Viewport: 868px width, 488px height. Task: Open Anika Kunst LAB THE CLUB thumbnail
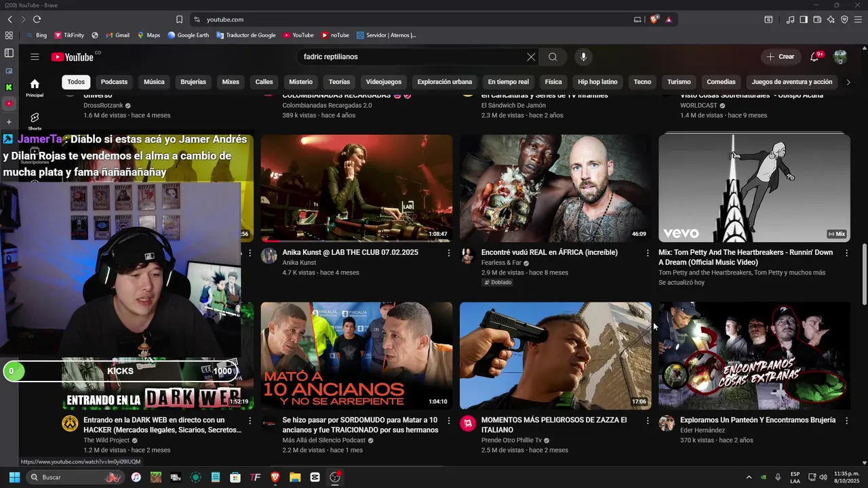pos(357,188)
